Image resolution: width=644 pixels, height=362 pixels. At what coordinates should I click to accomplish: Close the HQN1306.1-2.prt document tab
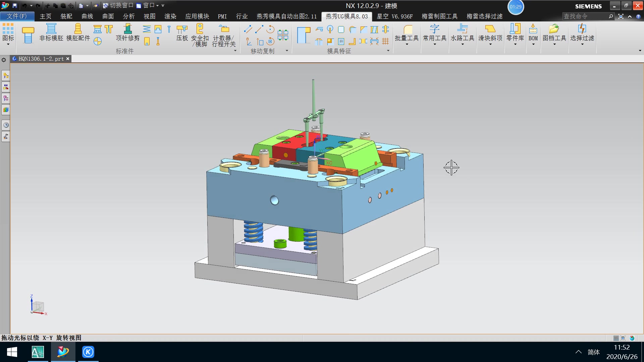click(x=68, y=59)
